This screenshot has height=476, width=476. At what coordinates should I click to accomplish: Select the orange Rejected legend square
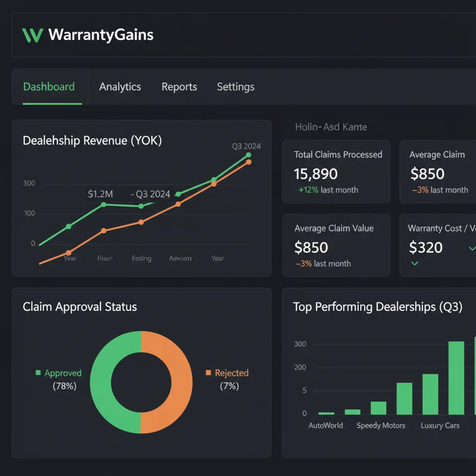[209, 373]
